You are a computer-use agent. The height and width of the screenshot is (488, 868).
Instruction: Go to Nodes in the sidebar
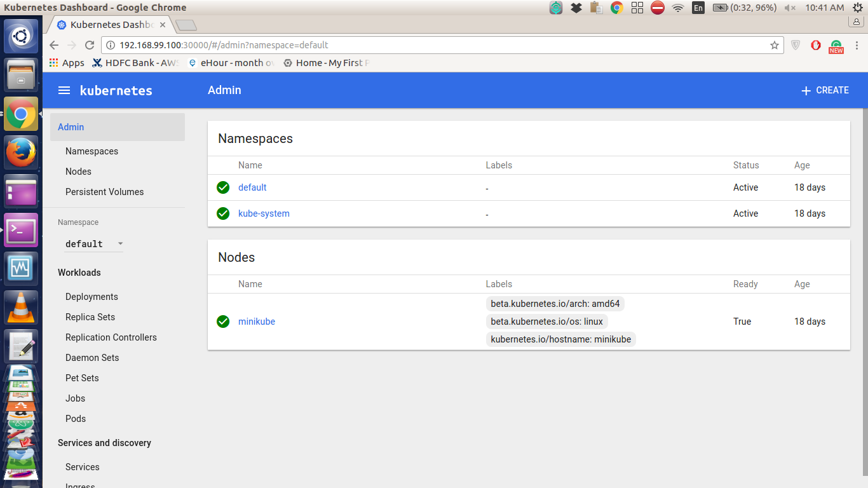pyautogui.click(x=78, y=172)
